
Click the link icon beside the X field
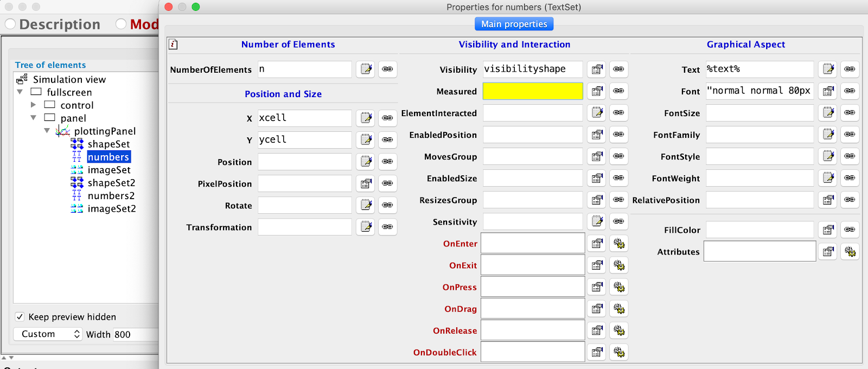[x=387, y=118]
